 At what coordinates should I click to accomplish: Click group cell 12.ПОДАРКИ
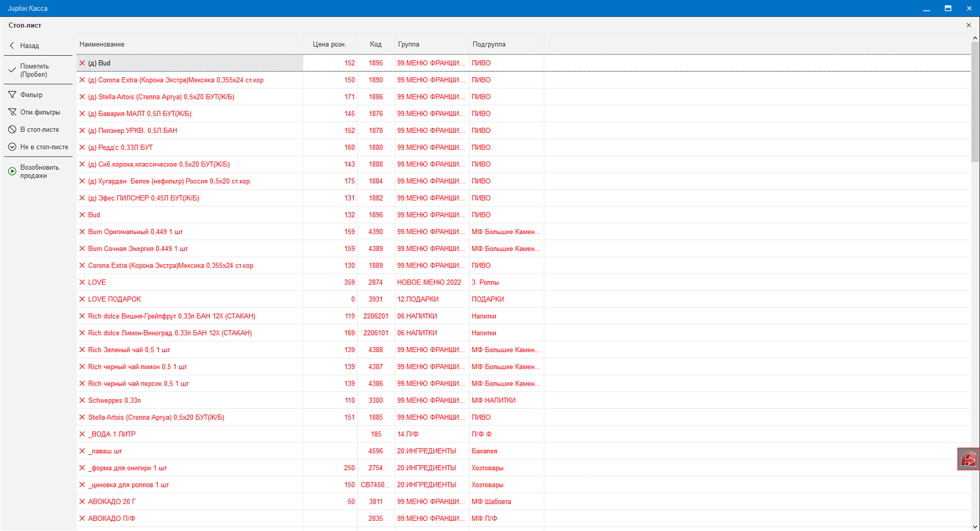point(432,299)
